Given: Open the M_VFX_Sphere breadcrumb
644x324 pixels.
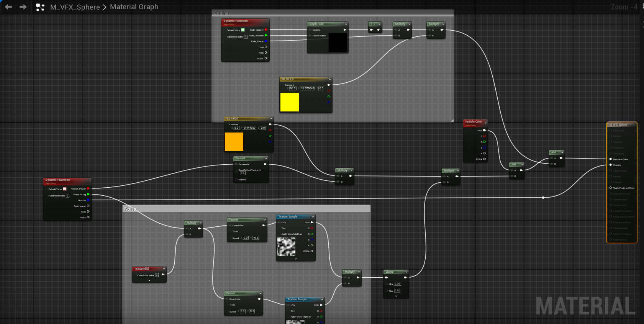Looking at the screenshot, I should 75,7.
